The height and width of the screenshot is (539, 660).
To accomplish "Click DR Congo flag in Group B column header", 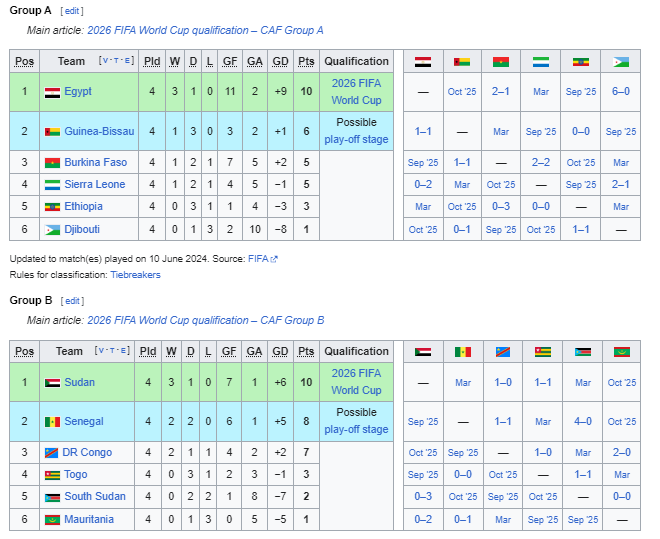I will [503, 352].
